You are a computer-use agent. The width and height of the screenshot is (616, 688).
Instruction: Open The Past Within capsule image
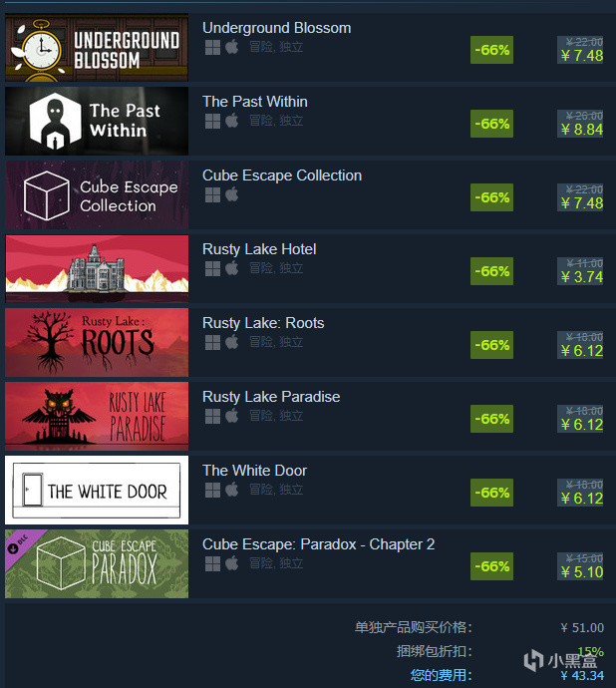pos(97,121)
